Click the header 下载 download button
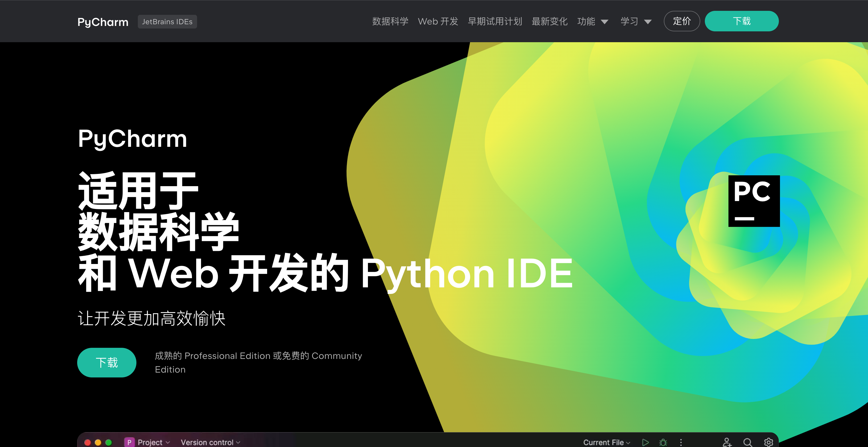868x447 pixels. (742, 21)
